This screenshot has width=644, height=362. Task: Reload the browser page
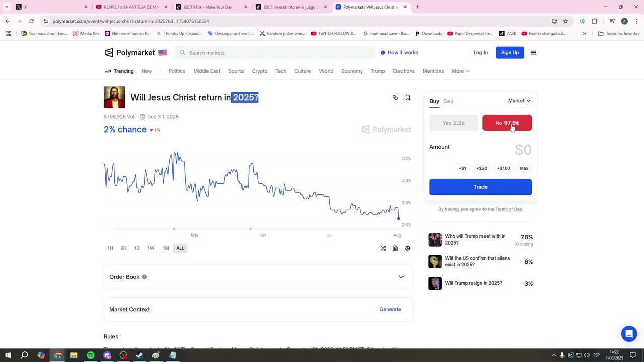(31, 21)
